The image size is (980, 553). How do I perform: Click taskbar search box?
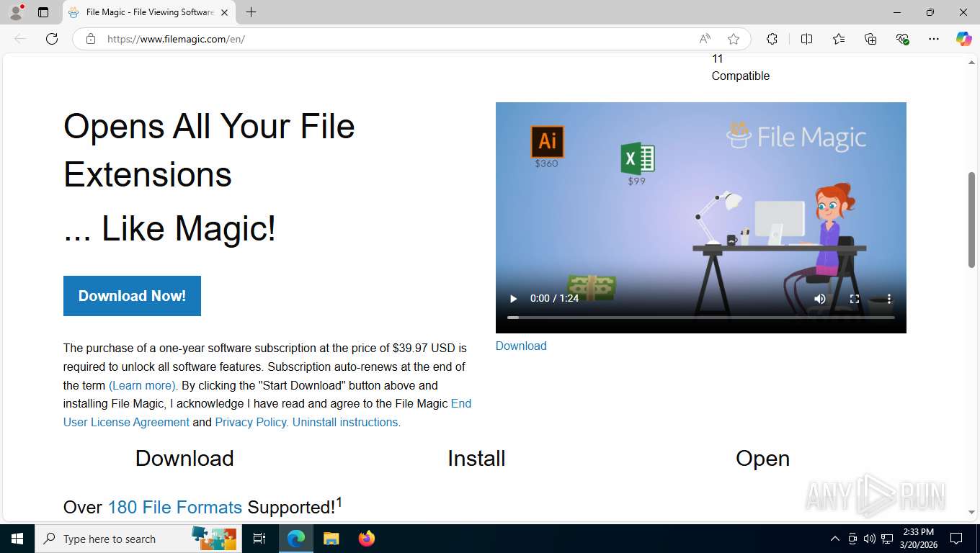137,539
